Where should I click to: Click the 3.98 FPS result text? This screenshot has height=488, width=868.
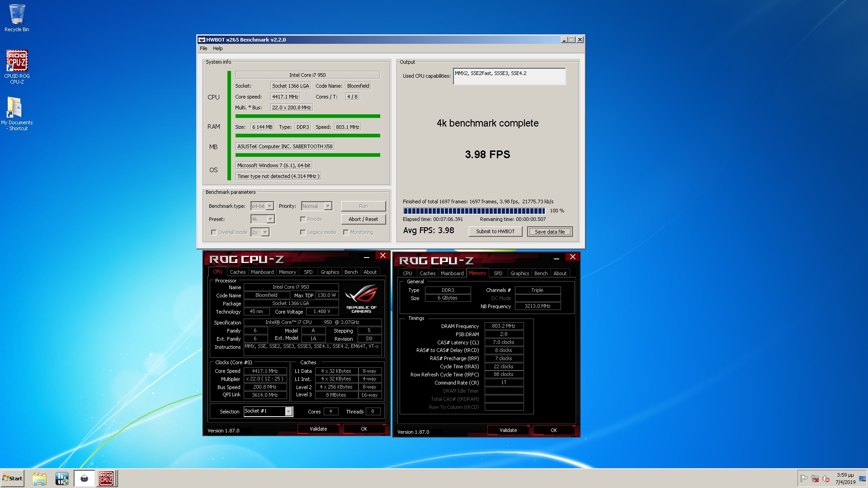(x=487, y=155)
